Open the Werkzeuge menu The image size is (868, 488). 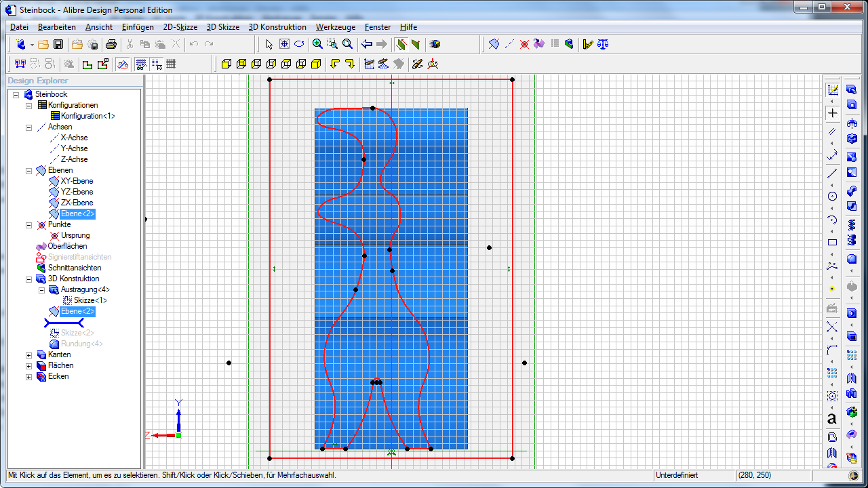click(336, 27)
